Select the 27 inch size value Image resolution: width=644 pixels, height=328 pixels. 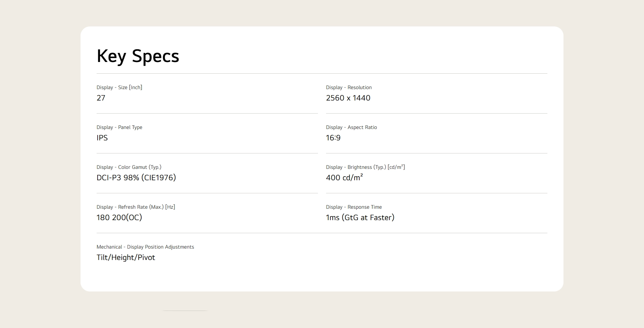[101, 98]
